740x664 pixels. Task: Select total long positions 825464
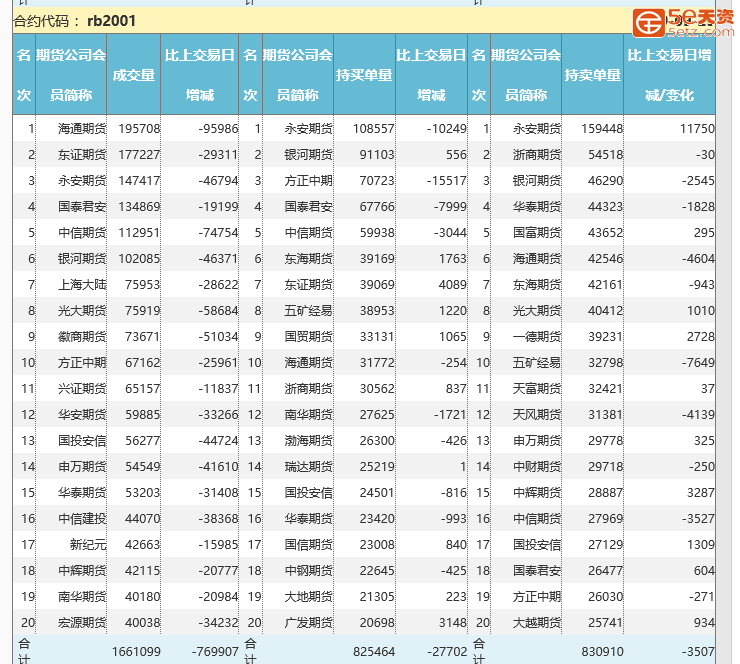(x=374, y=652)
